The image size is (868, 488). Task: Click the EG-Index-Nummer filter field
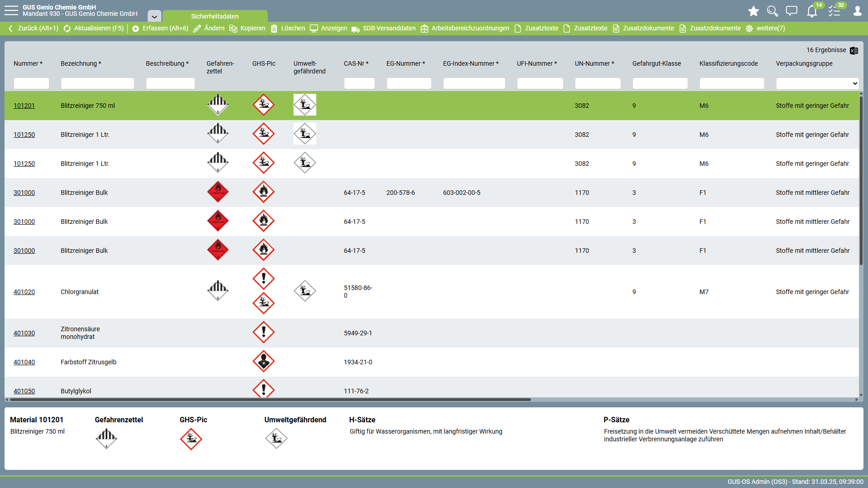click(x=474, y=83)
